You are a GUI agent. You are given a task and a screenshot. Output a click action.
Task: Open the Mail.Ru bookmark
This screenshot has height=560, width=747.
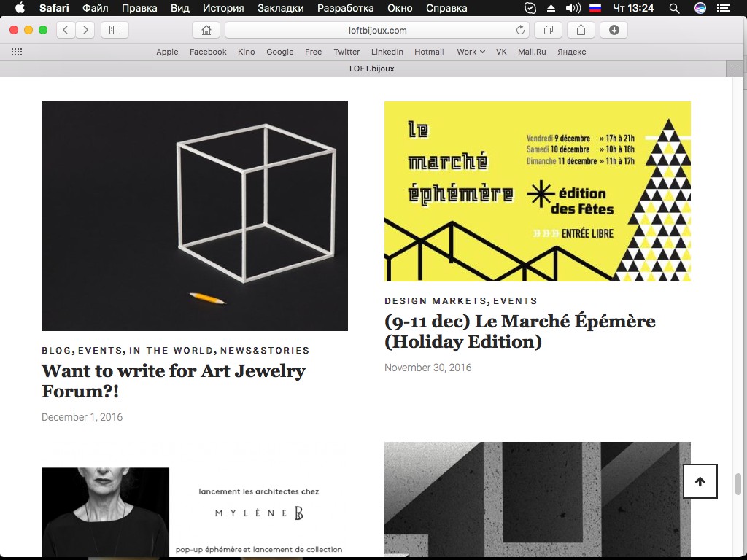point(532,52)
